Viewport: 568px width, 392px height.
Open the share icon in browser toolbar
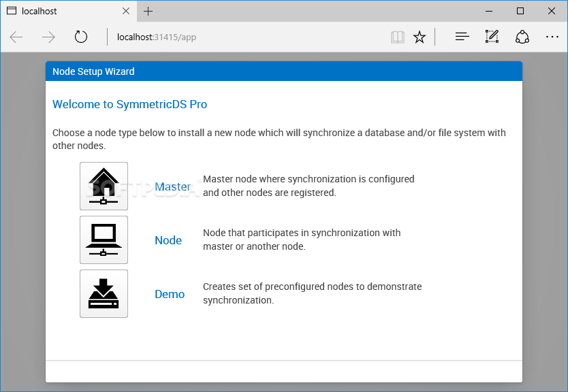tap(522, 37)
